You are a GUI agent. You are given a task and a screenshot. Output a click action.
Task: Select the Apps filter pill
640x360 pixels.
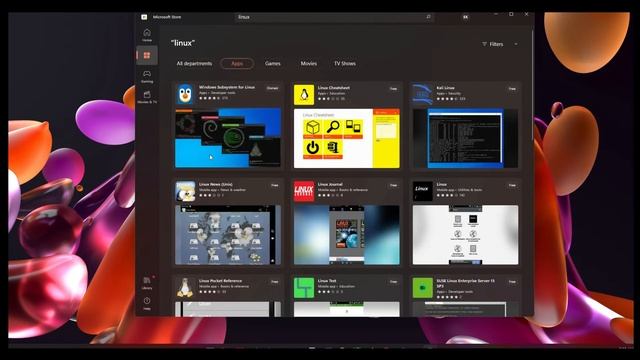click(237, 64)
